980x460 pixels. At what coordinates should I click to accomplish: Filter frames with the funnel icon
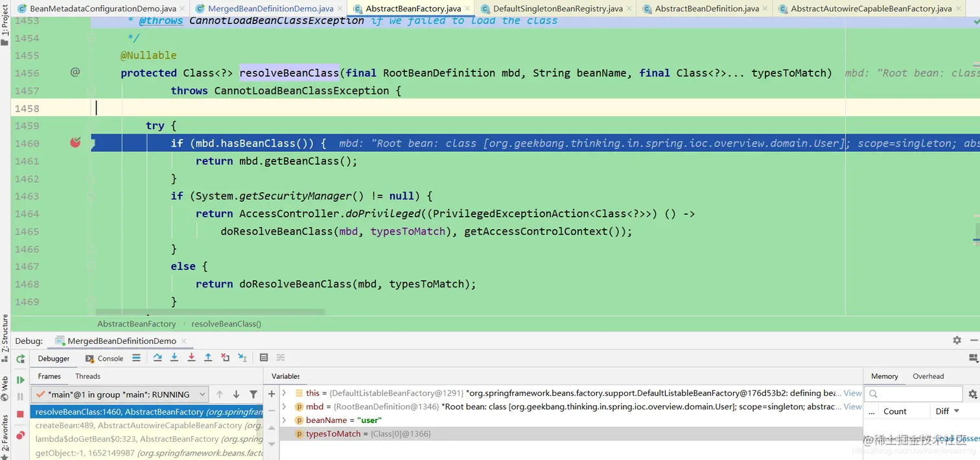click(253, 394)
